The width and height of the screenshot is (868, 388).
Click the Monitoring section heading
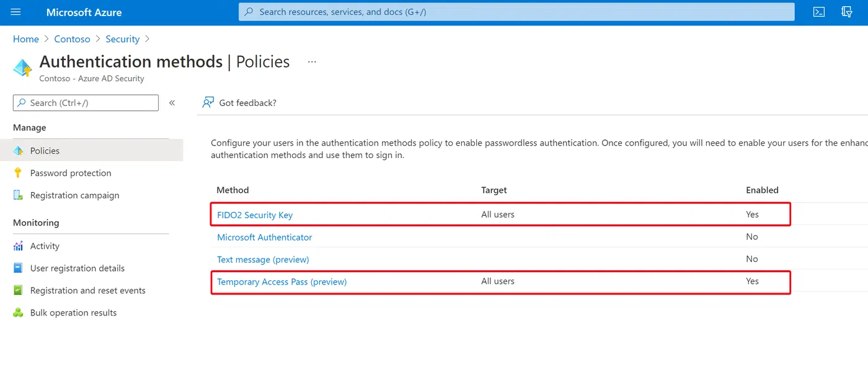point(36,223)
